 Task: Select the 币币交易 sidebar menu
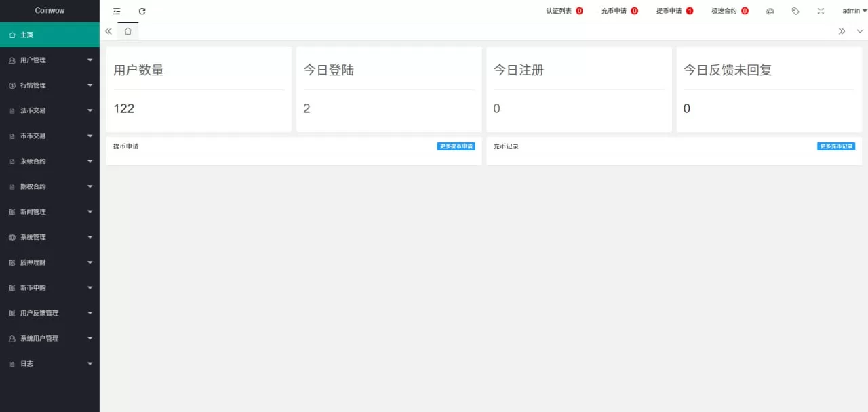pos(33,136)
